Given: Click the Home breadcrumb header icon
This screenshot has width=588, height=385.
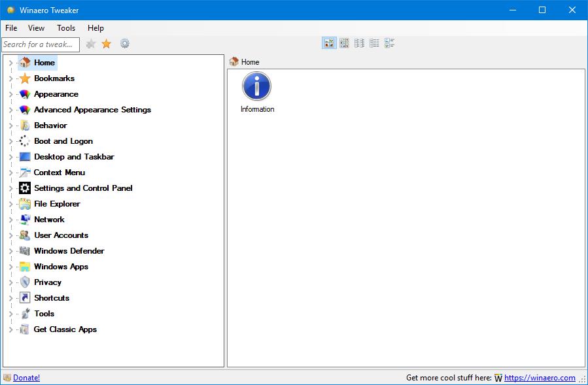Looking at the screenshot, I should pos(234,61).
